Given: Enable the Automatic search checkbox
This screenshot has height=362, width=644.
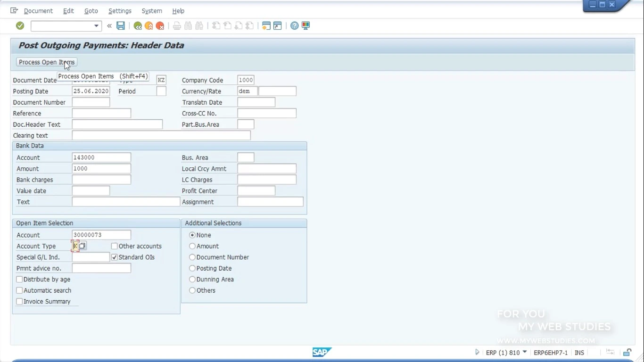Looking at the screenshot, I should (19, 290).
